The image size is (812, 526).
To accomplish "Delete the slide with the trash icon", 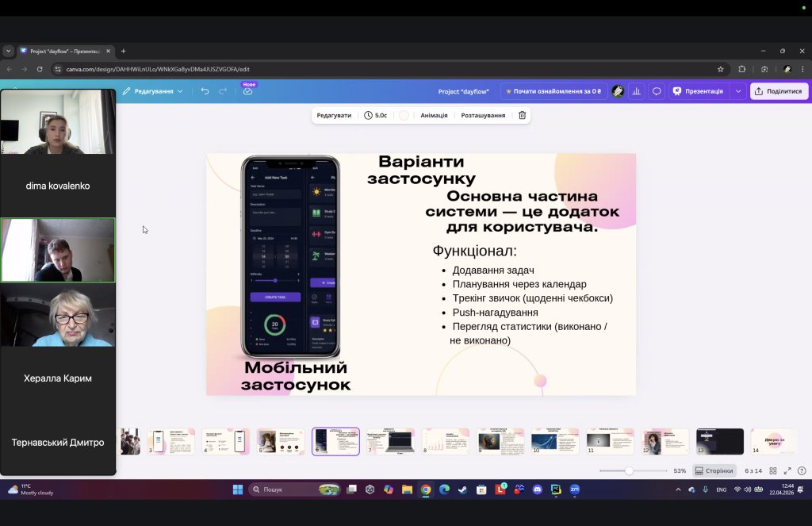I will (522, 115).
